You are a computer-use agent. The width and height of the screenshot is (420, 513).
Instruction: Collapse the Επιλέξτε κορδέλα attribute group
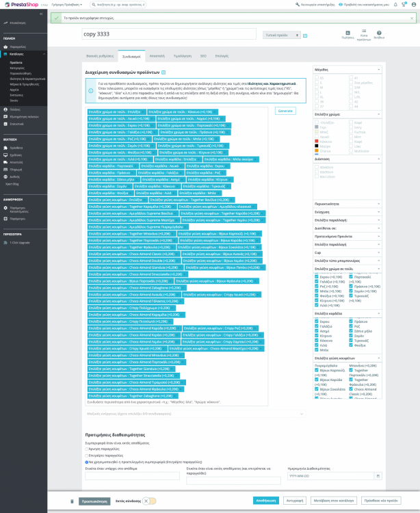347,313
